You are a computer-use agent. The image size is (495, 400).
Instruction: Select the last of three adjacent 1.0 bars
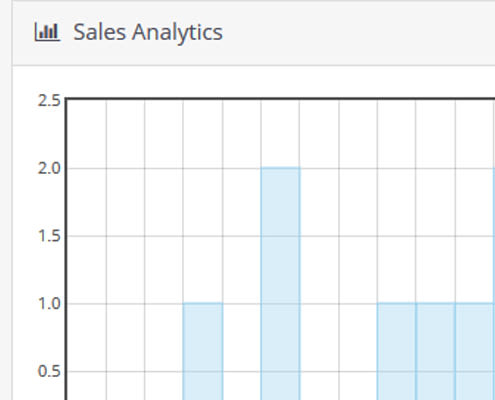pos(474,351)
